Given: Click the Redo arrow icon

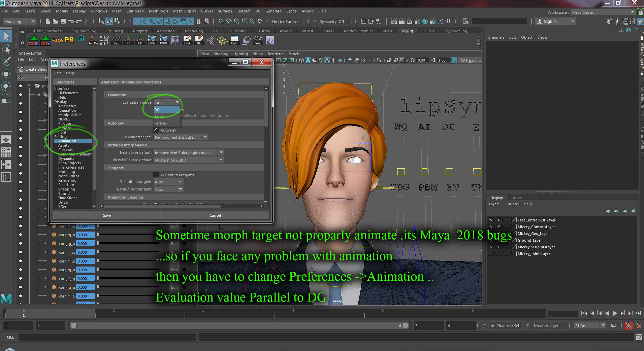Looking at the screenshot, I should 79,22.
